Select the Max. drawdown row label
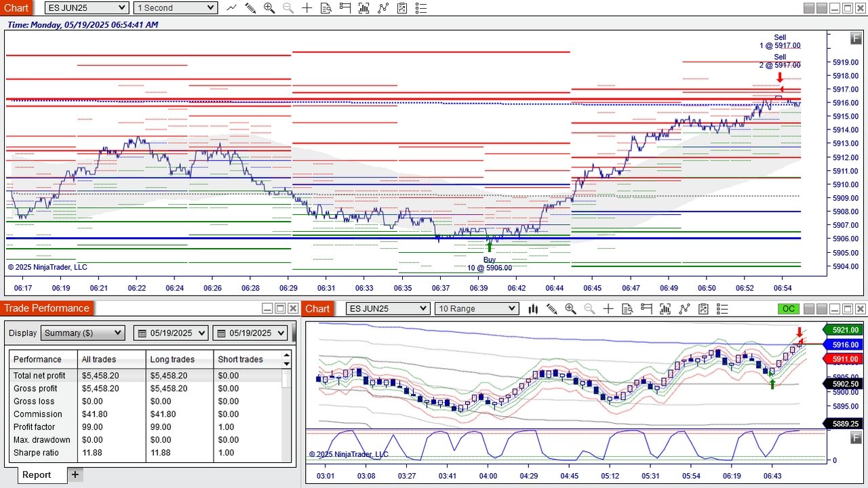The image size is (868, 488). point(41,440)
